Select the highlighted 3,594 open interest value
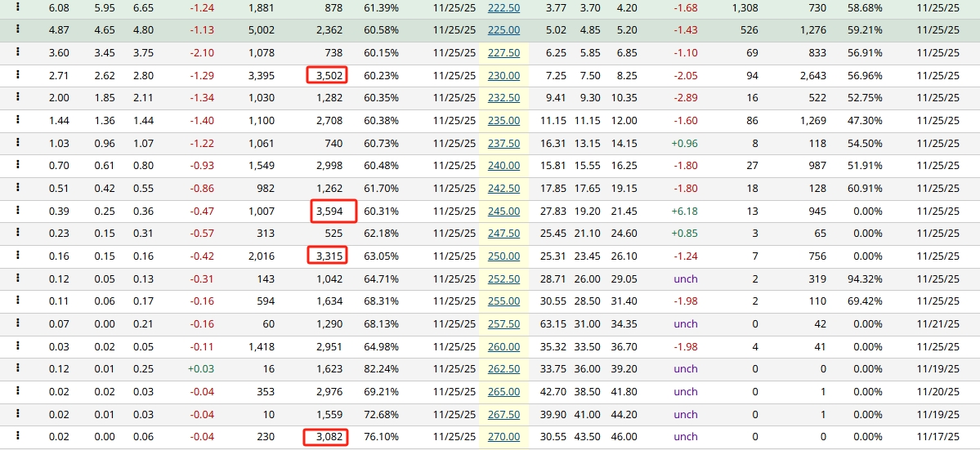 [x=334, y=212]
